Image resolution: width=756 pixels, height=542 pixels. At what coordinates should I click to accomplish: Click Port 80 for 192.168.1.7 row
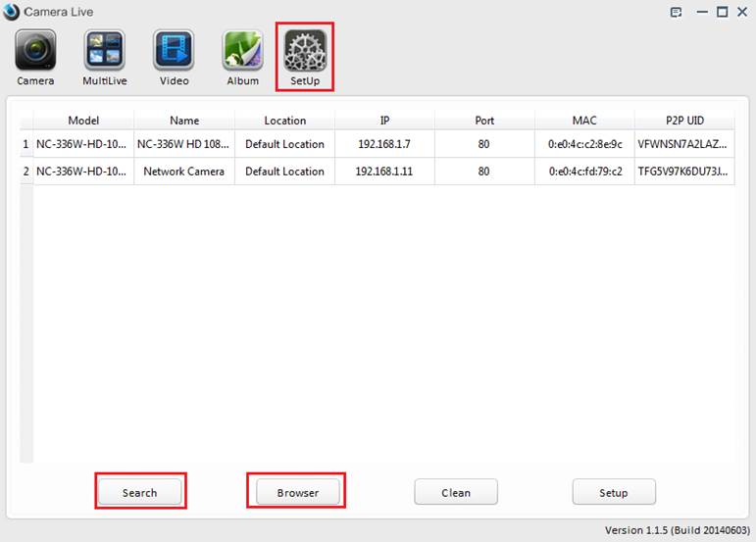[484, 144]
